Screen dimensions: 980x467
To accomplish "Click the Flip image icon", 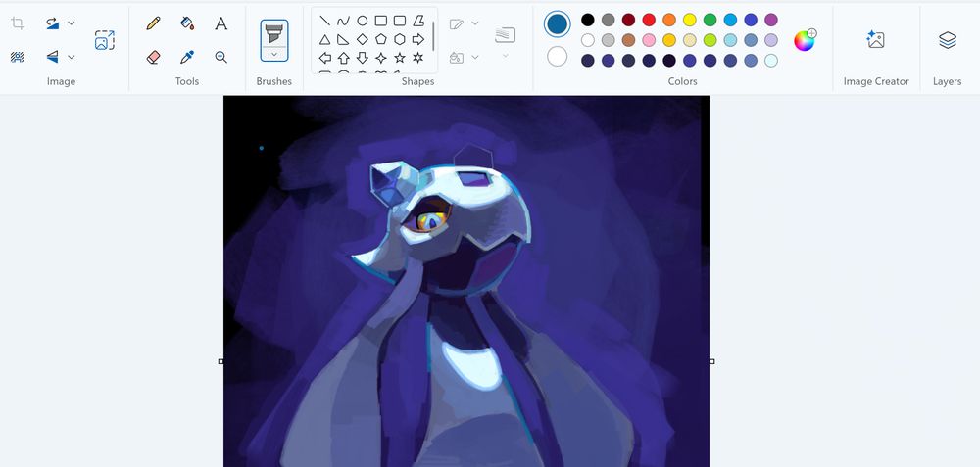I will tap(53, 57).
